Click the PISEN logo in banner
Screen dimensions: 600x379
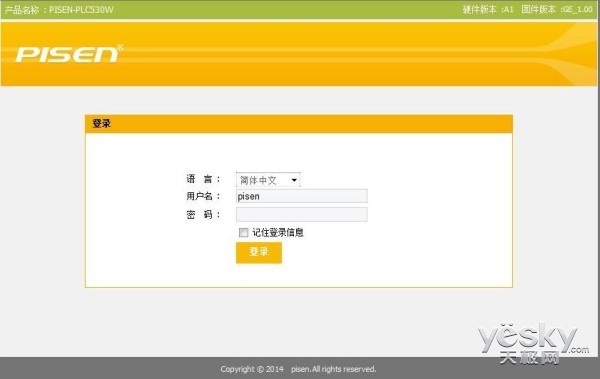tap(69, 54)
